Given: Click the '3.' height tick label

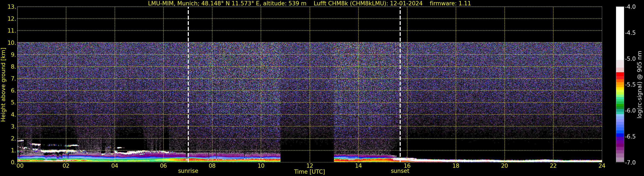Looking at the screenshot, I should click(x=13, y=127).
